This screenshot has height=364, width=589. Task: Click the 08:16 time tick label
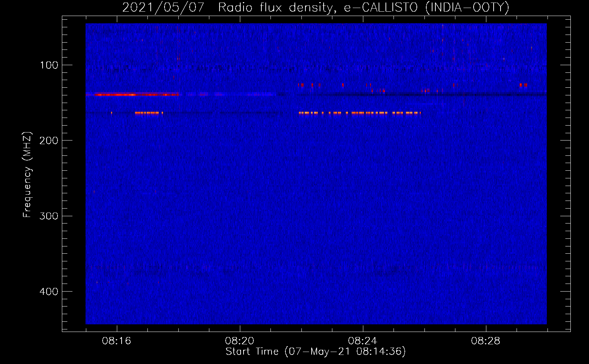116,341
